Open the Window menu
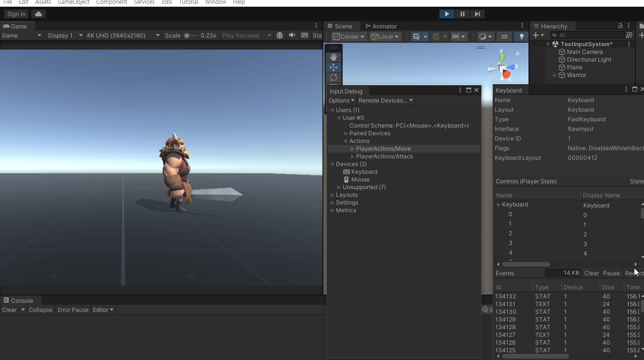Image resolution: width=644 pixels, height=360 pixels. tap(215, 2)
